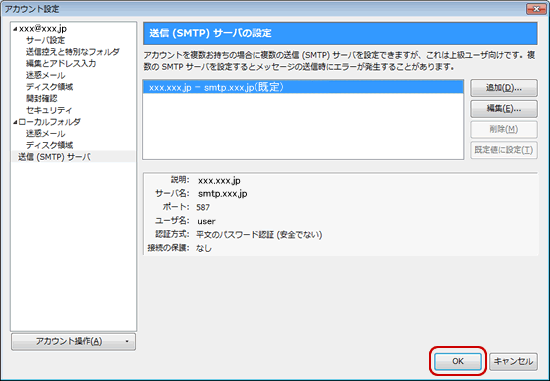Open 迷惑メール under xxx@xxx.jp
The width and height of the screenshot is (550, 381).
[46, 75]
